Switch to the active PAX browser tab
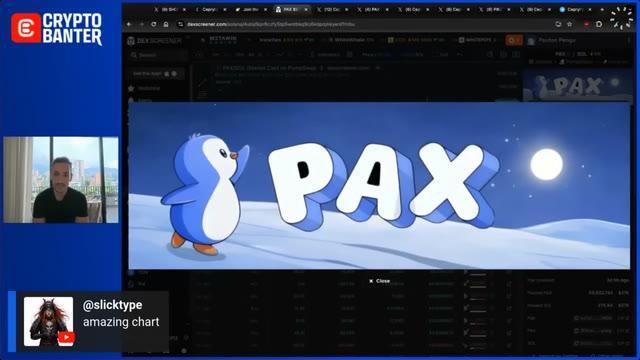640x360 pixels. click(291, 9)
